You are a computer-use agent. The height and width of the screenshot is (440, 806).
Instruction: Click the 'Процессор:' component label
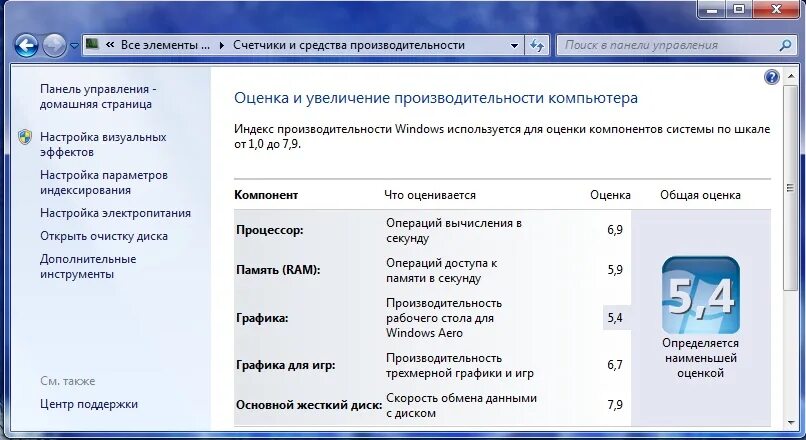point(270,230)
